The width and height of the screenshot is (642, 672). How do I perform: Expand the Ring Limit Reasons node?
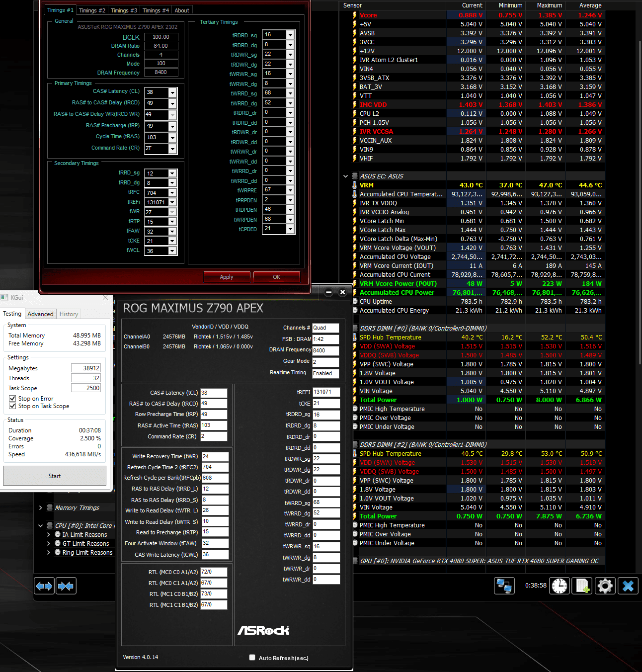(x=49, y=552)
